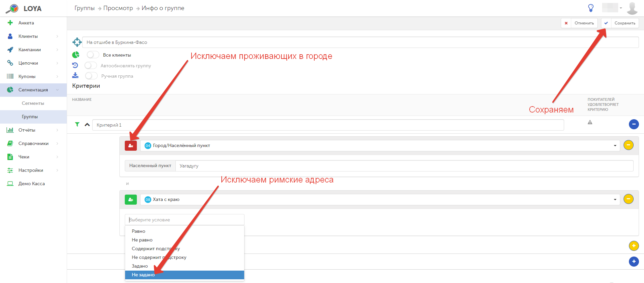
Task: Open Группы sidebar item
Action: pos(33,117)
